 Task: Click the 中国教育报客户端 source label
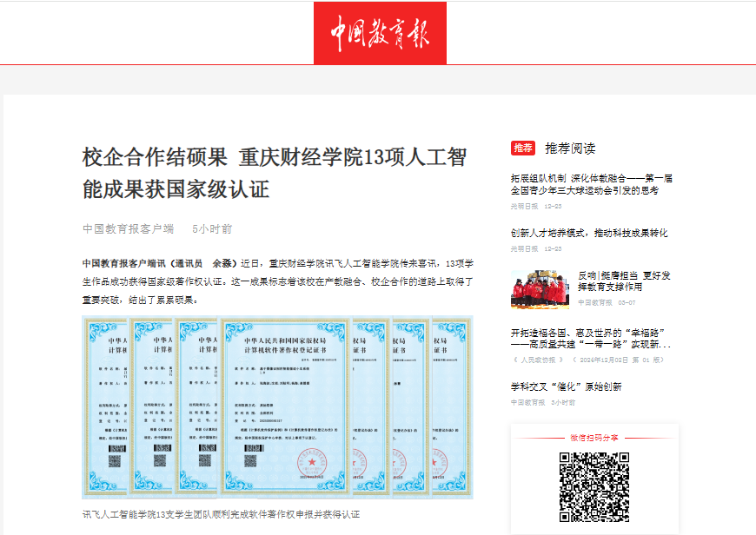[x=128, y=228]
